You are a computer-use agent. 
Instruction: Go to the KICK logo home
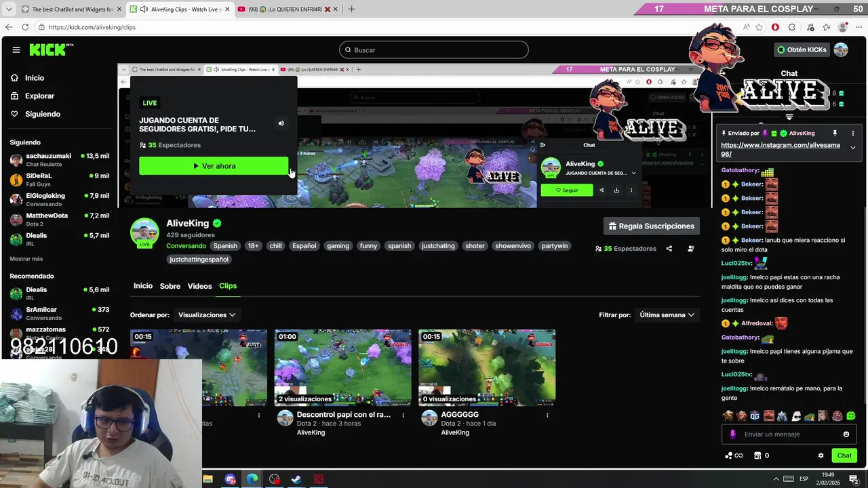pos(51,49)
